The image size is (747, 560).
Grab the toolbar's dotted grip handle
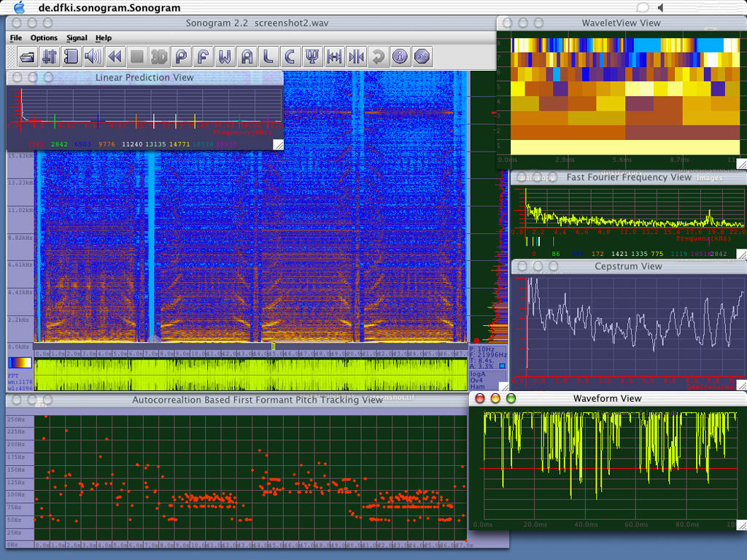12,57
